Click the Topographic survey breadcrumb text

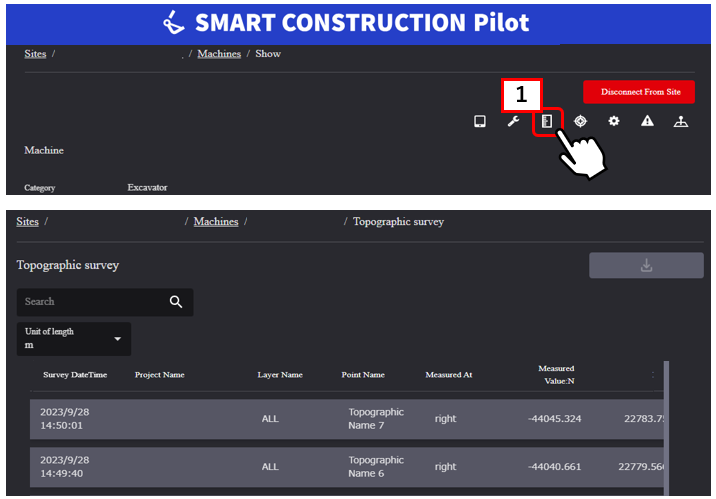click(398, 222)
